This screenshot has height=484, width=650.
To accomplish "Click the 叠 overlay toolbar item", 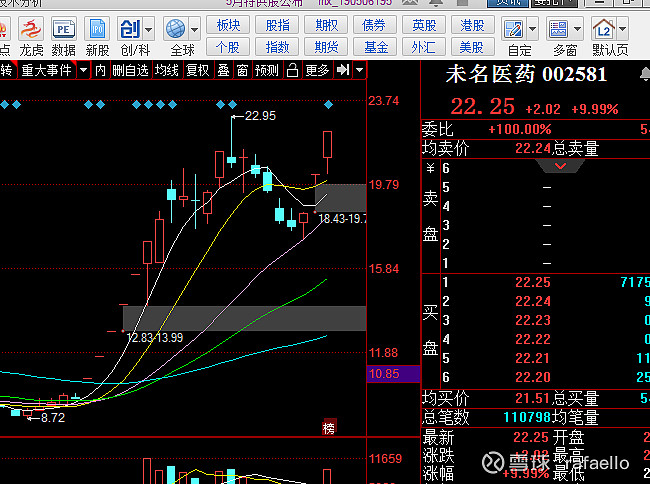I will (223, 70).
